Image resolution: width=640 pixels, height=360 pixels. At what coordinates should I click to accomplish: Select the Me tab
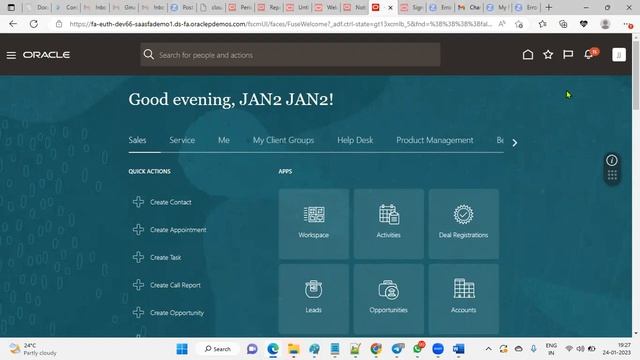pyautogui.click(x=224, y=140)
